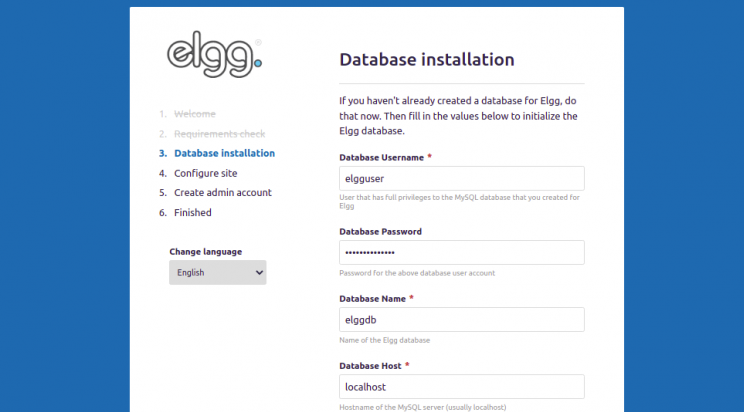Focus the Database Username input field
The height and width of the screenshot is (412, 744).
(x=461, y=178)
